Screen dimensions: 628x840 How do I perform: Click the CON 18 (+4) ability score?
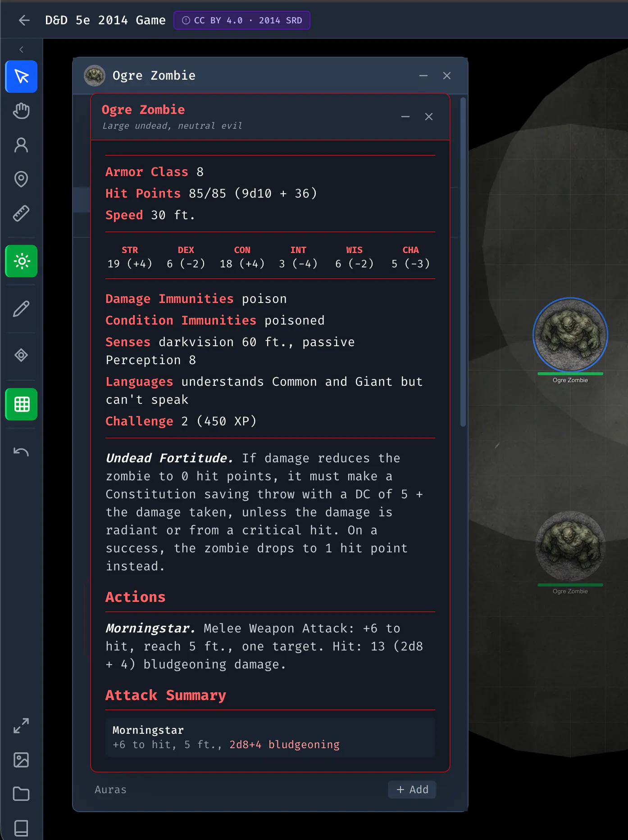click(x=242, y=257)
